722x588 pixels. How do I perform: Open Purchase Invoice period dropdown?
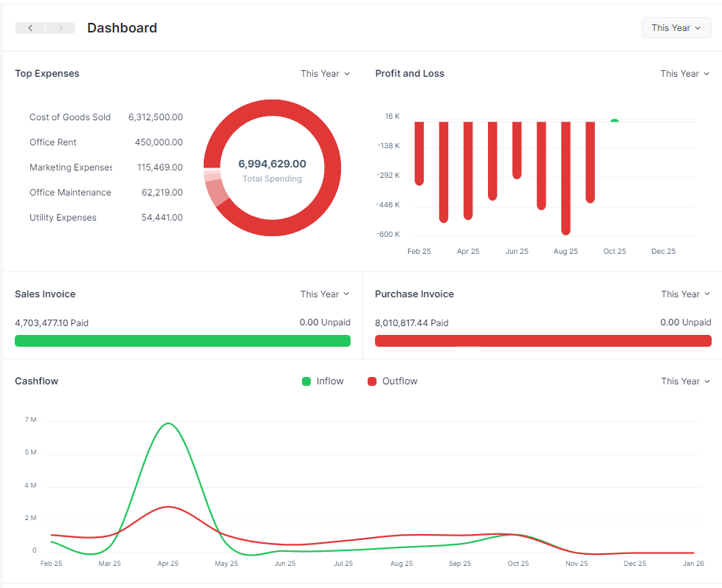[685, 294]
